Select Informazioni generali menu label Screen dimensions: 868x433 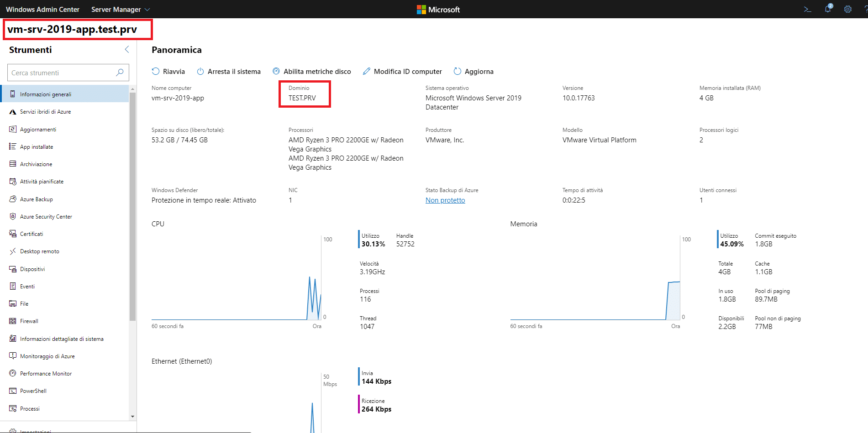[x=46, y=94]
